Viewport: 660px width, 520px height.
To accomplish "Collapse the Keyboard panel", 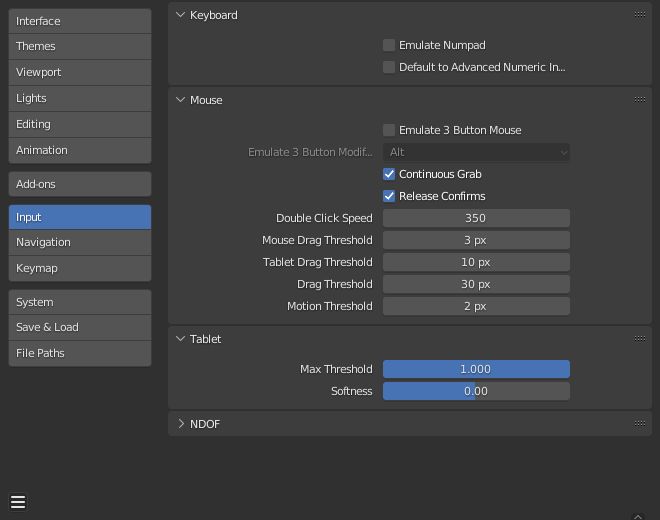I will point(181,15).
